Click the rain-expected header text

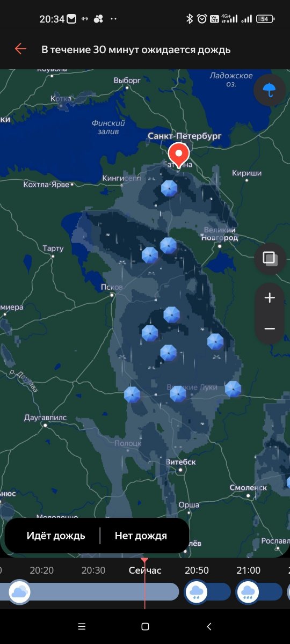(x=136, y=50)
